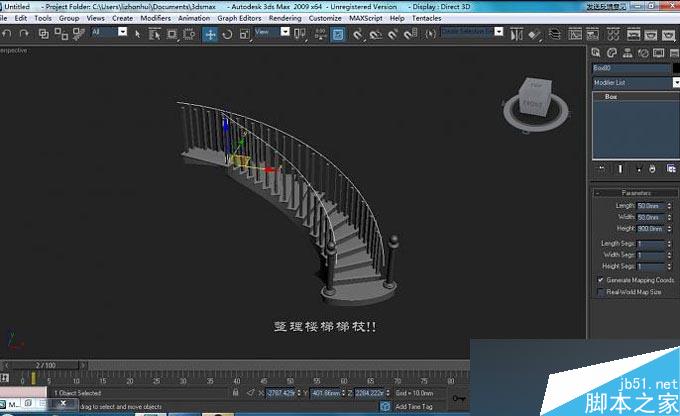Click the Selection Lock toggle padlock

pos(235,393)
